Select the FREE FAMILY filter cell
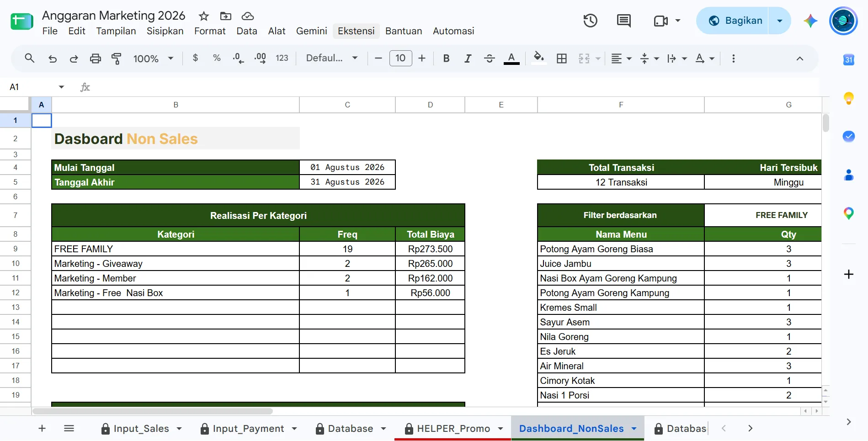The image size is (868, 441). (x=763, y=215)
